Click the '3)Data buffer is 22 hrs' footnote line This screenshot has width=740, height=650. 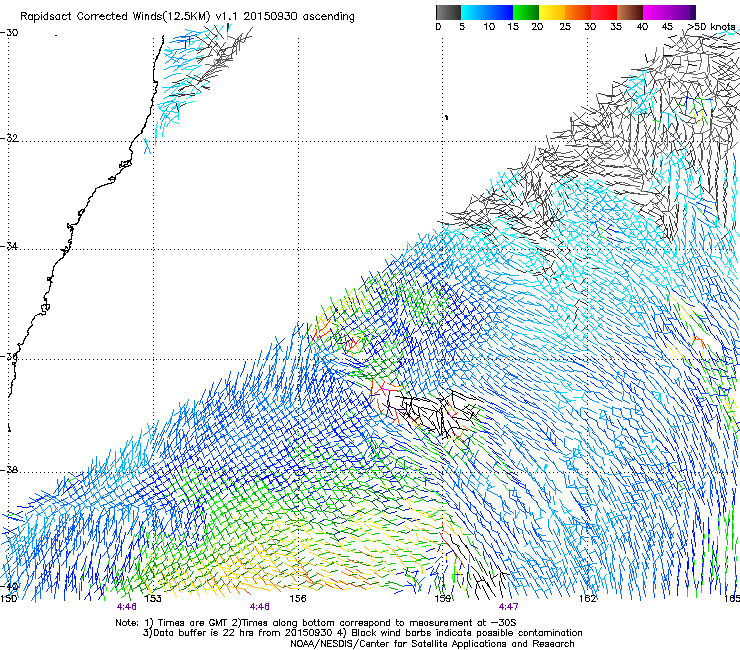[x=362, y=633]
